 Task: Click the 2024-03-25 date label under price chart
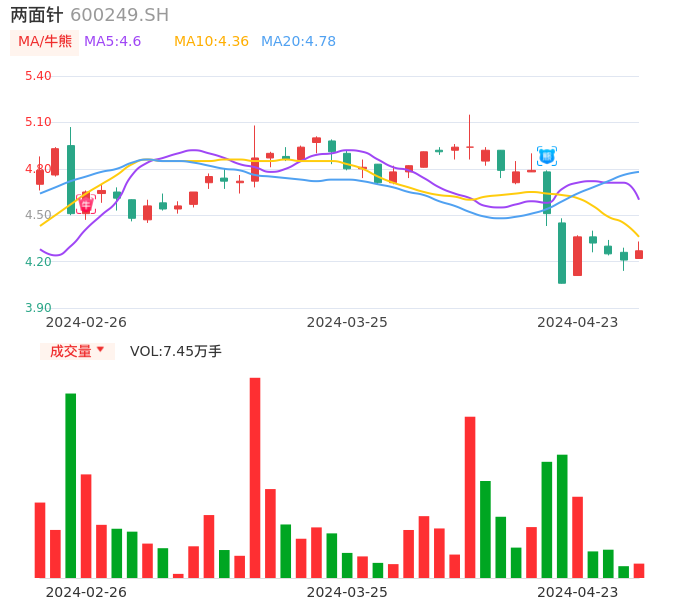(x=347, y=322)
